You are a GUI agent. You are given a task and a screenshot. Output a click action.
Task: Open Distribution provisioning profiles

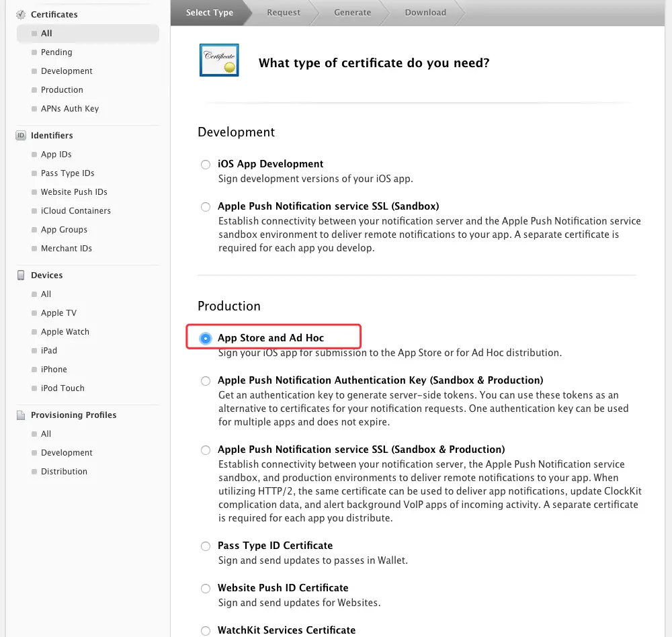pyautogui.click(x=64, y=472)
